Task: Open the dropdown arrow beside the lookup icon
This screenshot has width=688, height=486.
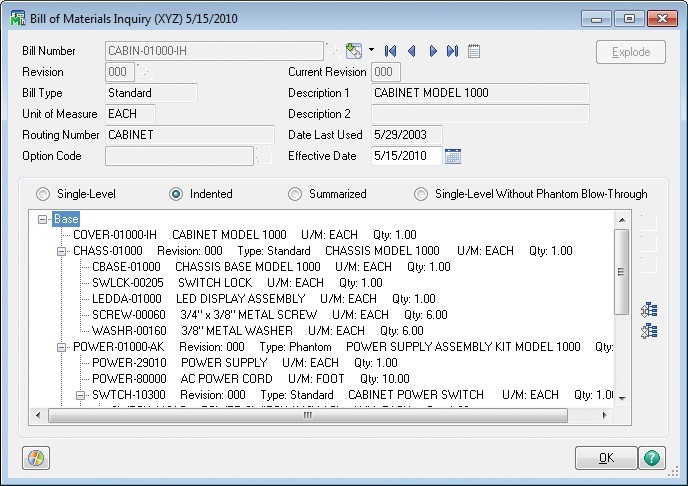Action: [371, 50]
